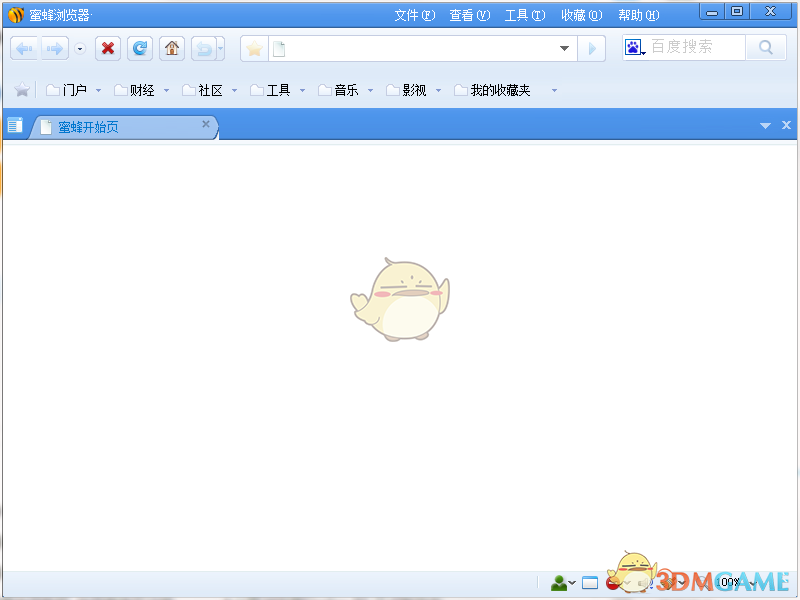Viewport: 800px width, 600px height.
Task: Open the navigation history dropdown
Action: [80, 48]
